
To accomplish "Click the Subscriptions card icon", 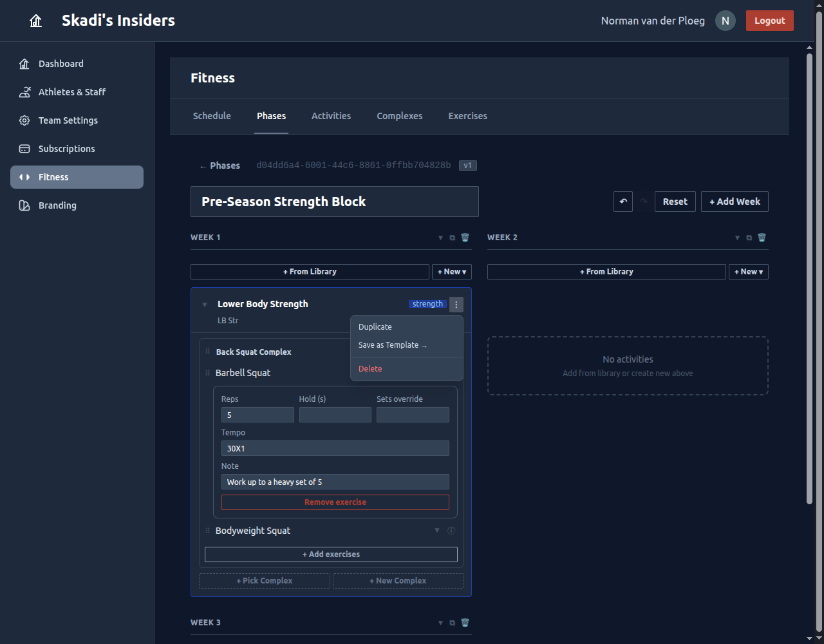I will [24, 149].
